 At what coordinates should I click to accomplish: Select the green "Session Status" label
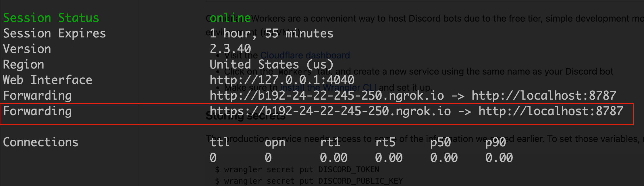click(51, 18)
